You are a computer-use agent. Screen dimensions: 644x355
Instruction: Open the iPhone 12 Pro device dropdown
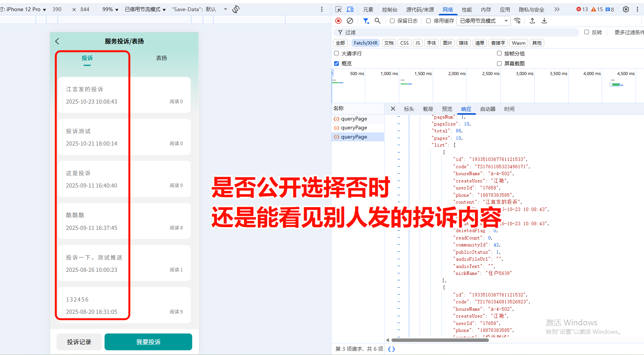pos(24,9)
